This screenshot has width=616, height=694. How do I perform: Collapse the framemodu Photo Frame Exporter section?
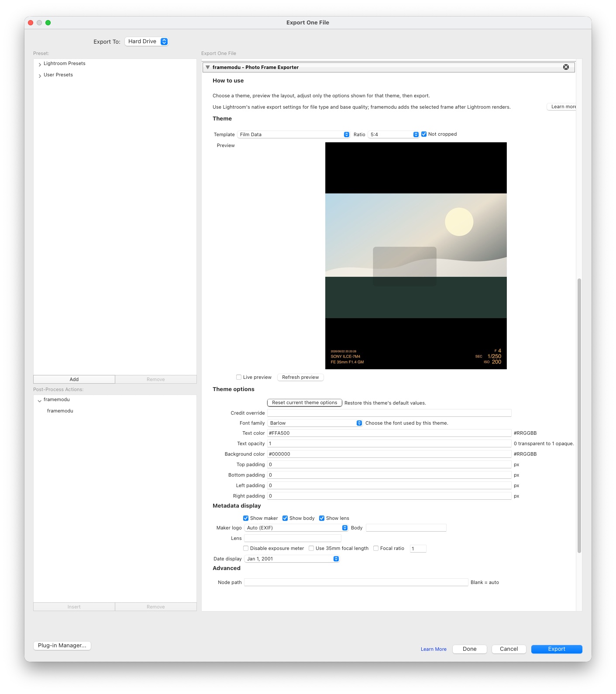pyautogui.click(x=208, y=67)
